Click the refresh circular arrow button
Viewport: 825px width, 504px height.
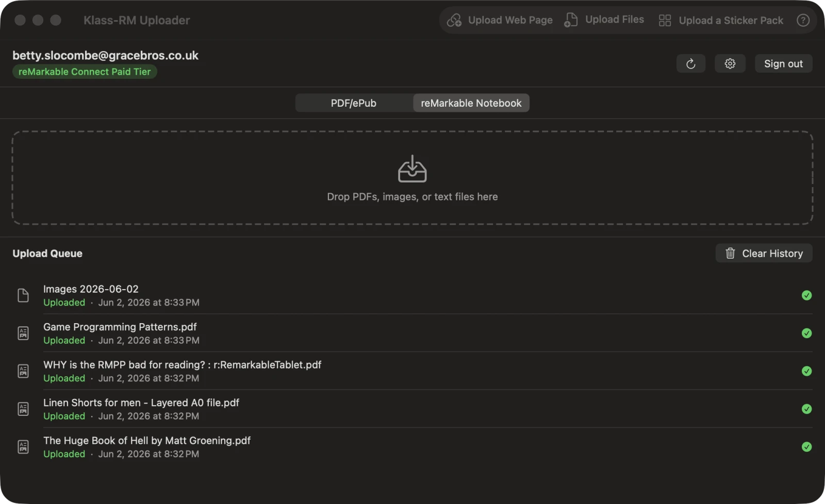pyautogui.click(x=691, y=63)
